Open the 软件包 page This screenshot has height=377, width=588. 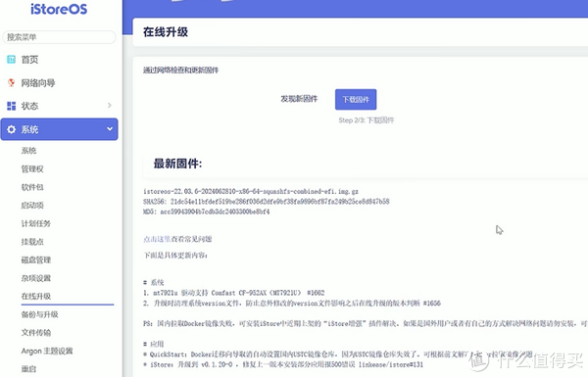(x=32, y=187)
